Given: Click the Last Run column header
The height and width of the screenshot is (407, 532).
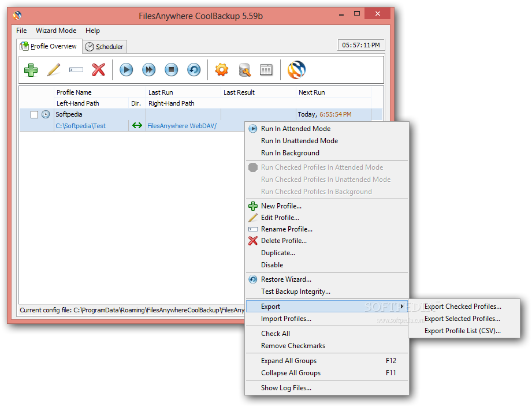Looking at the screenshot, I should coord(183,92).
